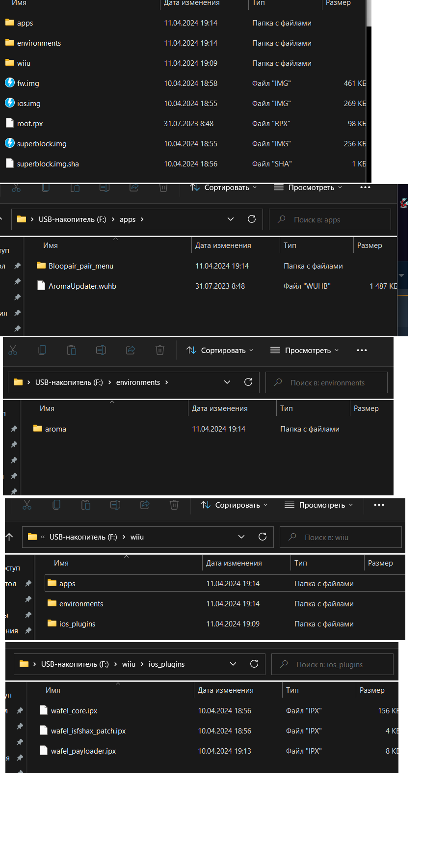Select the Share icon in environments window

click(x=131, y=350)
